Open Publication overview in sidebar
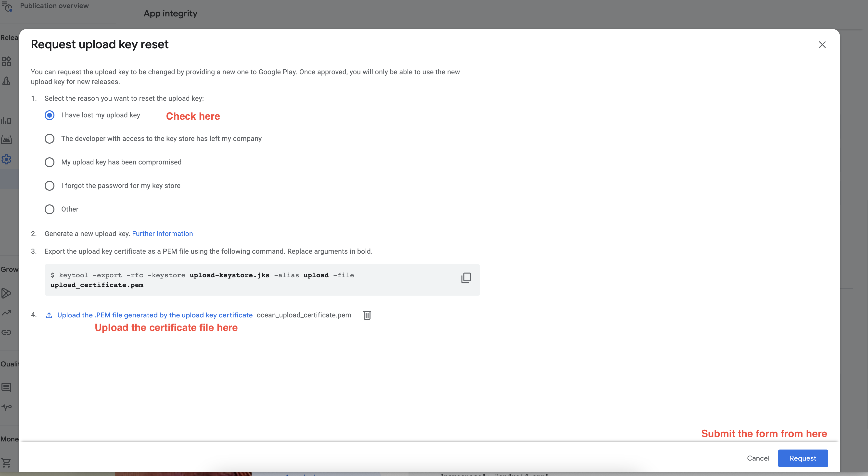This screenshot has width=868, height=476. click(54, 6)
